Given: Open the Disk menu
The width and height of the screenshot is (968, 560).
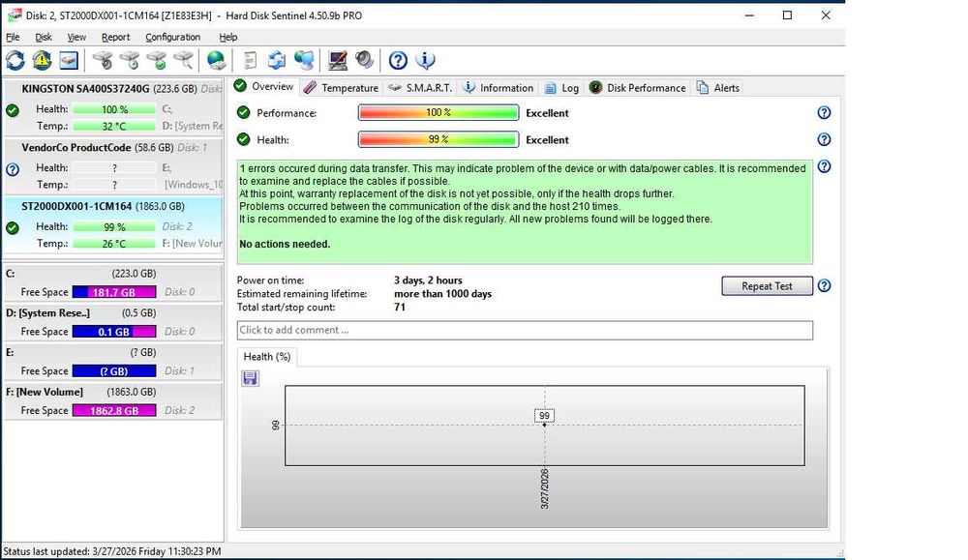Looking at the screenshot, I should 44,37.
